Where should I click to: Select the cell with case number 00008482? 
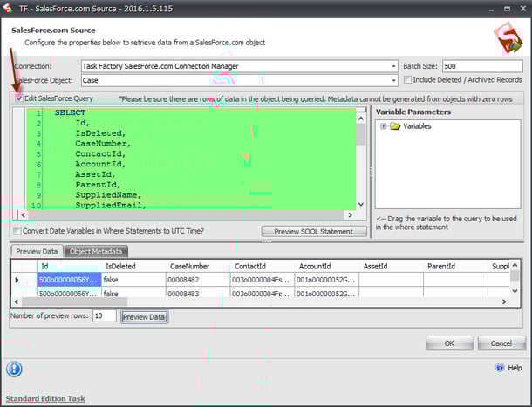198,280
